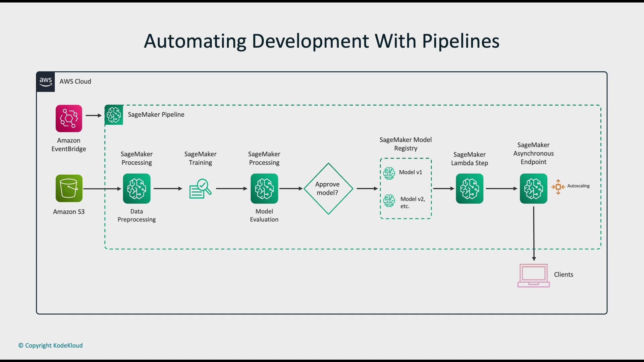Click the orange Autoscaling icon
The image size is (644, 362).
tap(558, 187)
